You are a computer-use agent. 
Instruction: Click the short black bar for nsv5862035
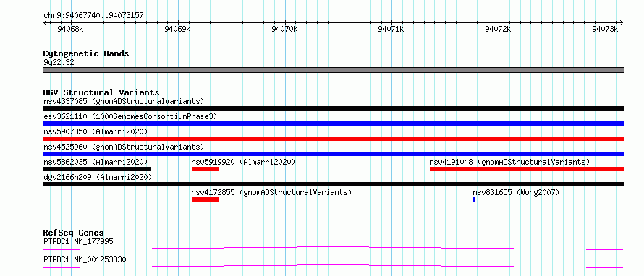coord(97,169)
